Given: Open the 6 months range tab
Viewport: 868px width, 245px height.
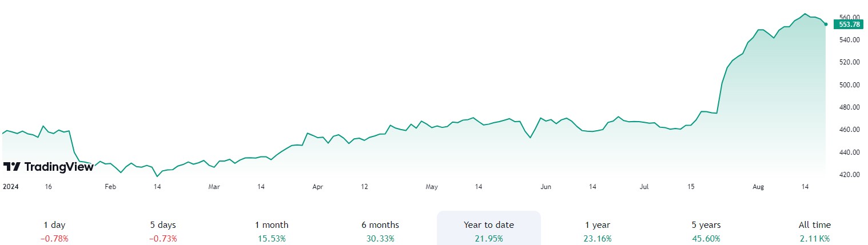Looking at the screenshot, I should 380,231.
